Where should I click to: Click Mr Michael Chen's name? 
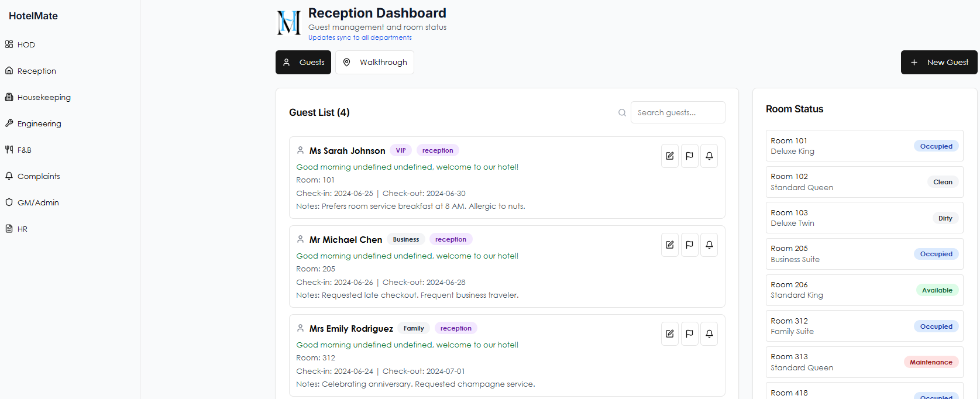click(x=346, y=240)
